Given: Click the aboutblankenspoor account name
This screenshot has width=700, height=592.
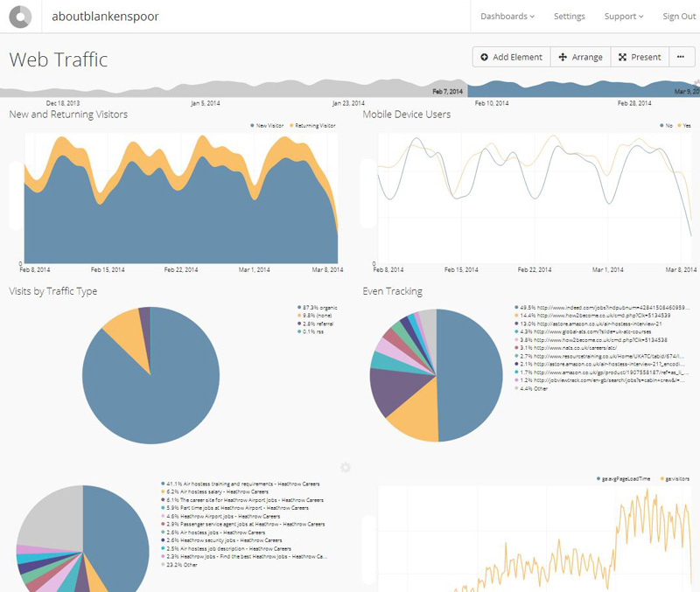Looking at the screenshot, I should click(105, 17).
